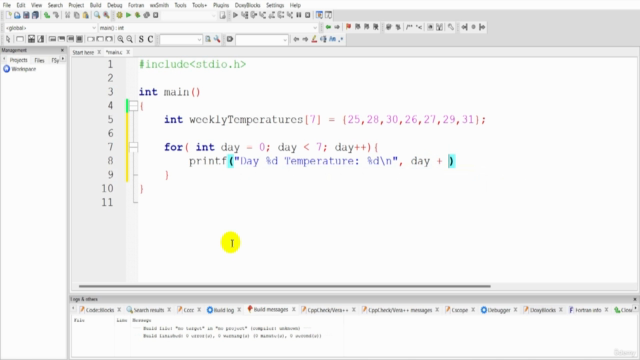
Task: Click on line number 11 in the margin
Action: click(107, 202)
